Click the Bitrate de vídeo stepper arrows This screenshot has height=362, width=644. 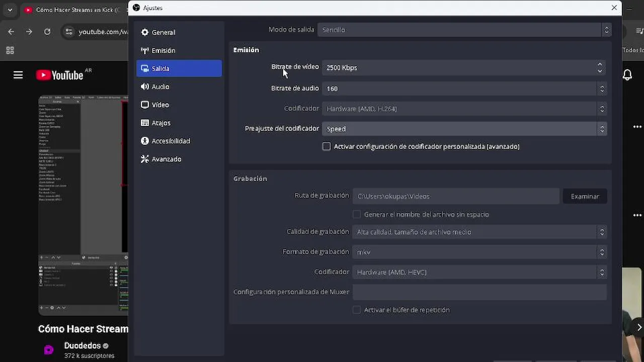600,67
